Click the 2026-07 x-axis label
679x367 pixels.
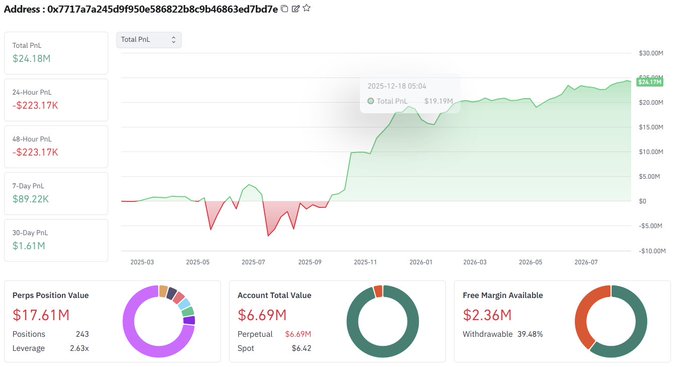click(x=586, y=262)
